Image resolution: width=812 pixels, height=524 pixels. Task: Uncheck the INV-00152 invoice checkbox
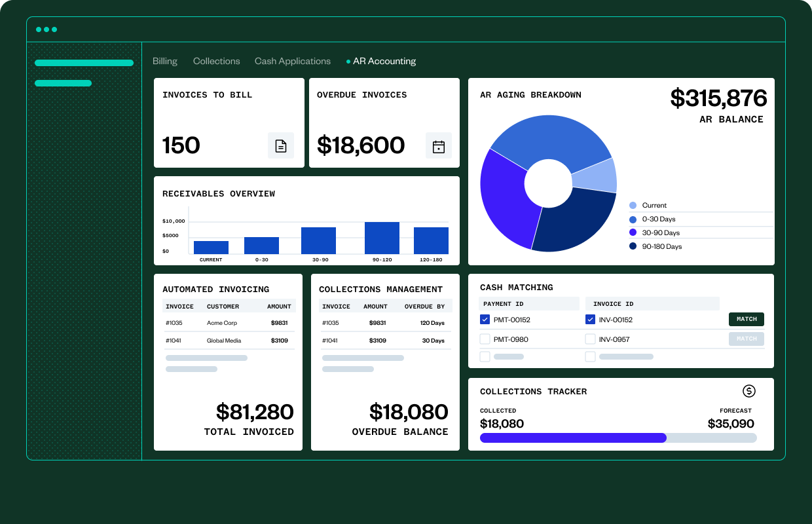point(590,320)
